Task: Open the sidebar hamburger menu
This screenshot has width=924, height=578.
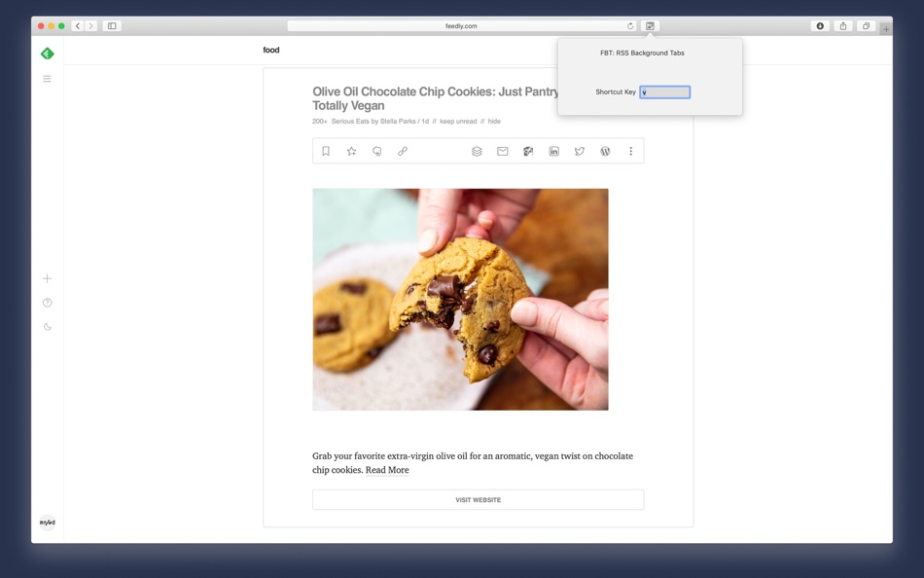Action: click(x=47, y=79)
